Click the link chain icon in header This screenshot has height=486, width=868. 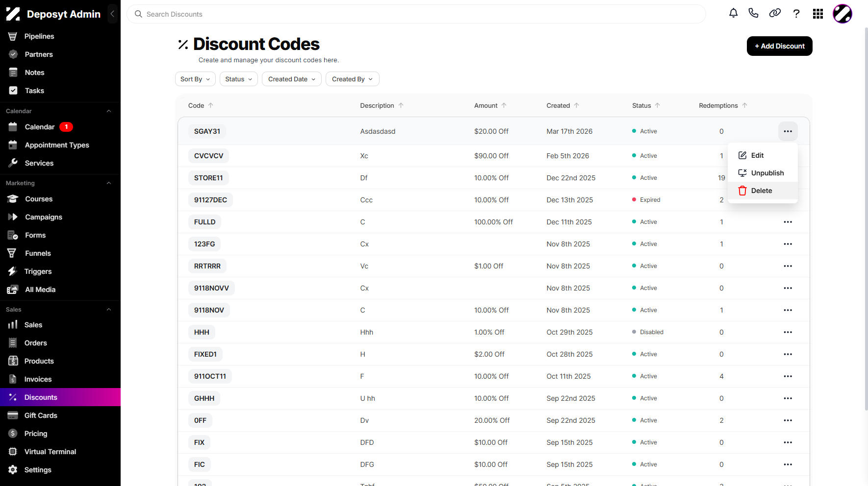click(775, 14)
